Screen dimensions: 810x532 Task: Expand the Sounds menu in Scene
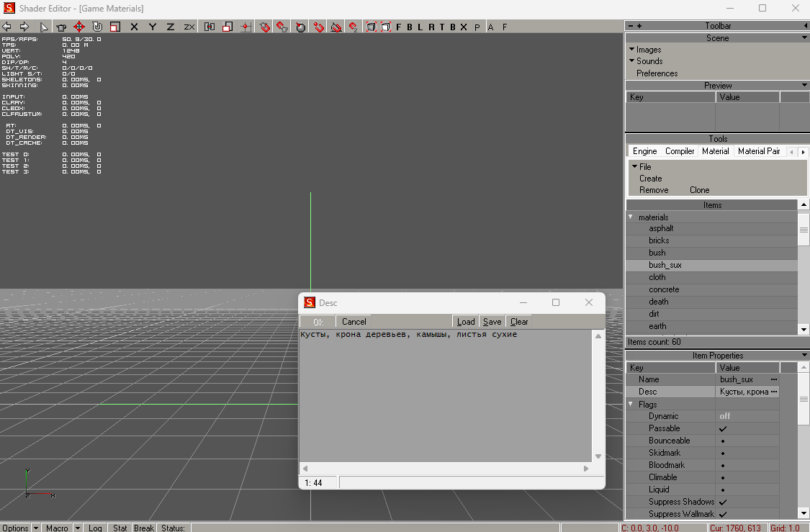tap(646, 61)
